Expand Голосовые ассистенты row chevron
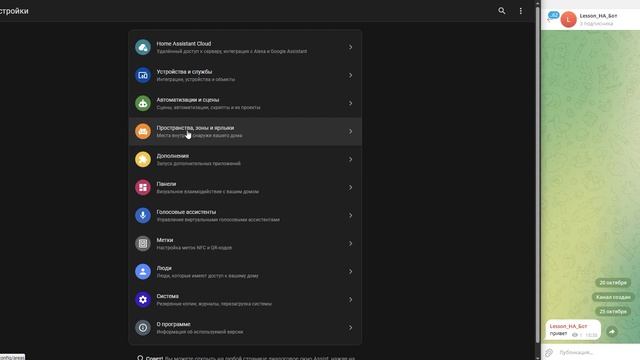Image resolution: width=640 pixels, height=360 pixels. coord(350,216)
